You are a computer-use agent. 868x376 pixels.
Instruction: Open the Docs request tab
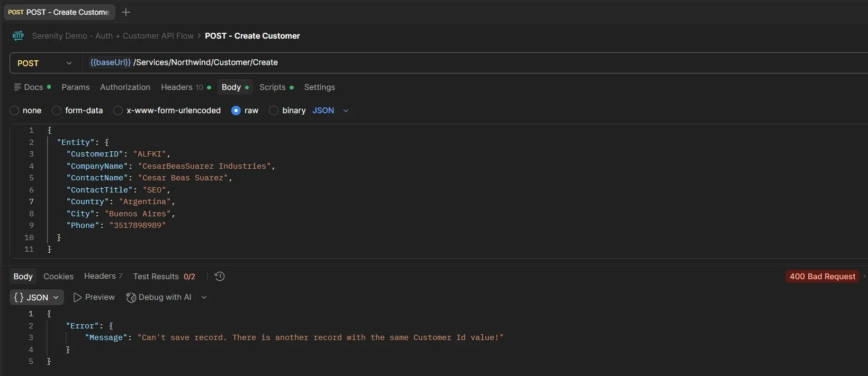pyautogui.click(x=32, y=87)
